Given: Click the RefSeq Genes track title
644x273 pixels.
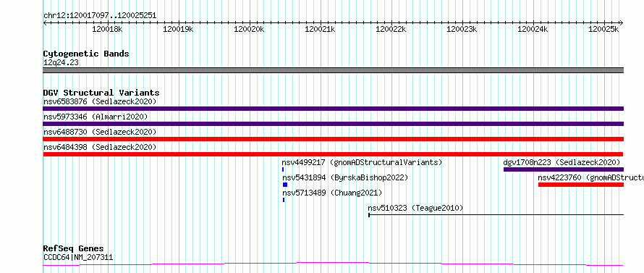Looking at the screenshot, I should coord(73,249).
